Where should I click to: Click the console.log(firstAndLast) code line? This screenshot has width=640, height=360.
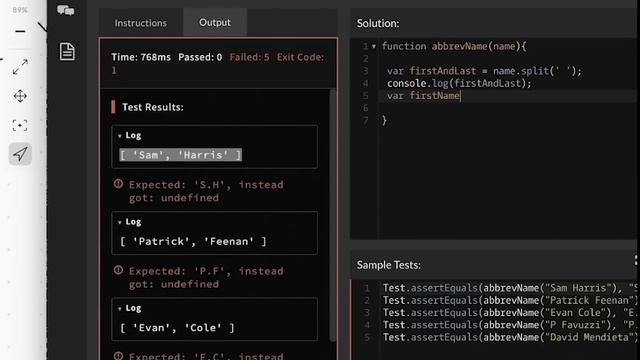click(x=459, y=83)
